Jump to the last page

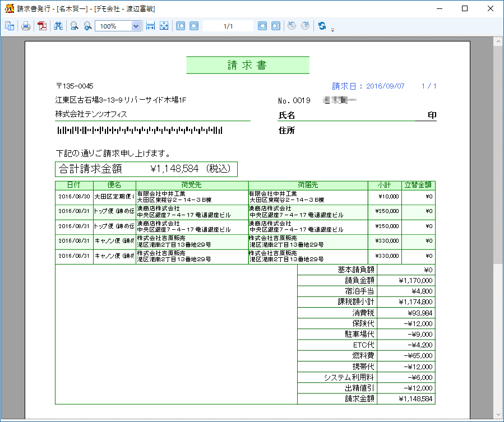pyautogui.click(x=275, y=26)
